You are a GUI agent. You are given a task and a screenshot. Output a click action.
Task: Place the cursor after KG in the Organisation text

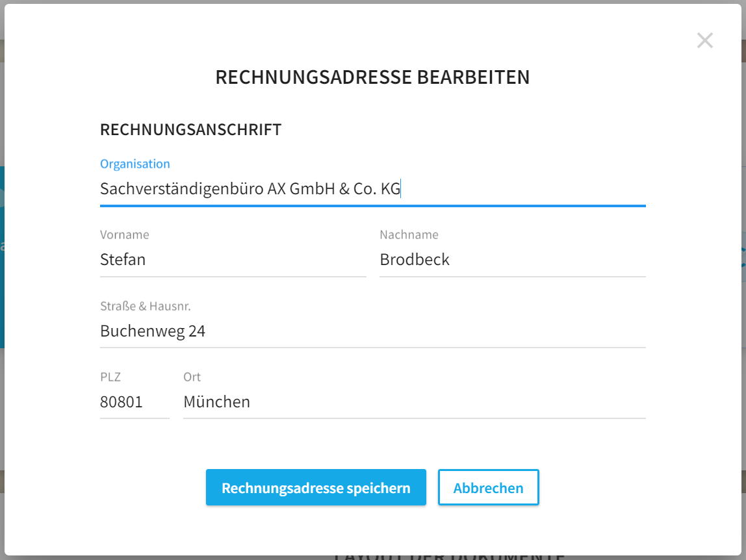[401, 189]
